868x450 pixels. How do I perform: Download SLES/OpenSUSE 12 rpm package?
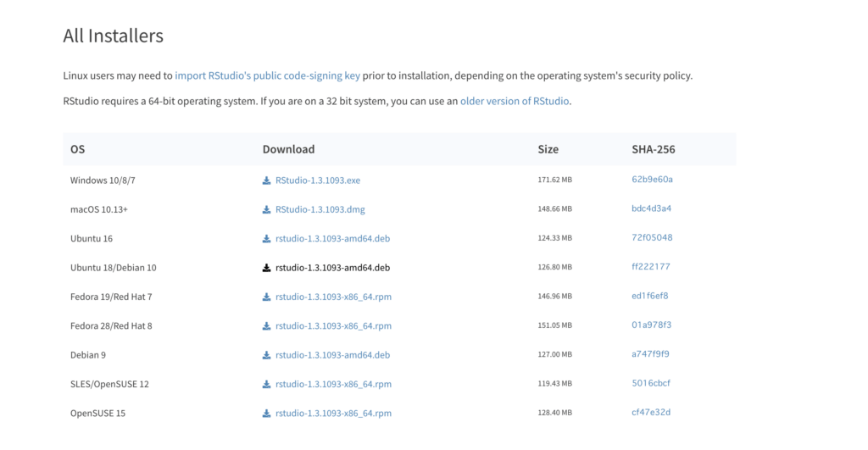(x=333, y=384)
